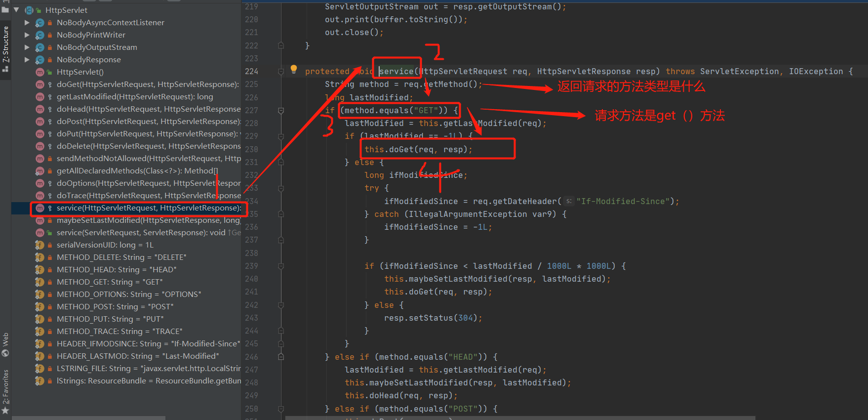This screenshot has width=868, height=420.
Task: Click the Web globe icon in sidebar
Action: (x=5, y=353)
